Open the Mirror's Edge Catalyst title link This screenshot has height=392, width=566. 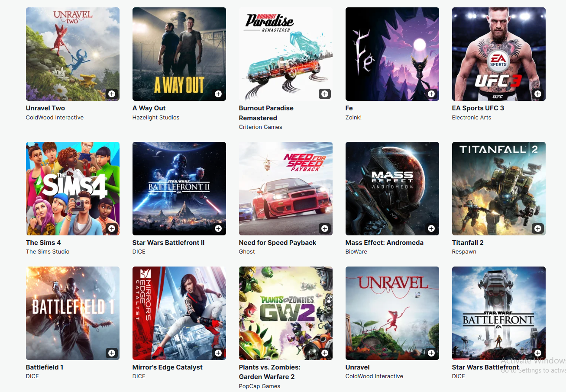[168, 367]
